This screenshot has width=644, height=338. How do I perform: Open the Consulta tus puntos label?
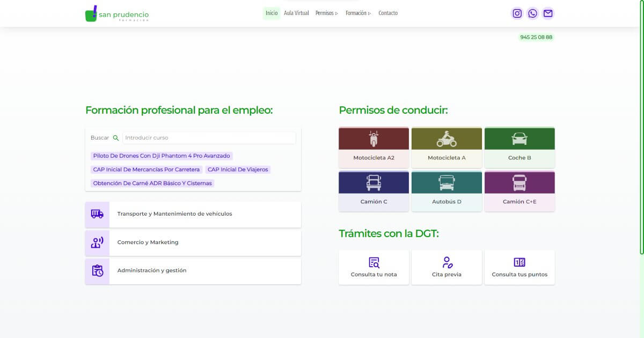pyautogui.click(x=519, y=275)
